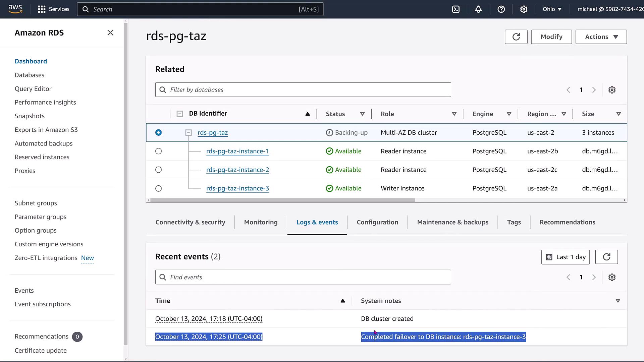
Task: Open AWS CloudShell terminal icon
Action: 456,9
